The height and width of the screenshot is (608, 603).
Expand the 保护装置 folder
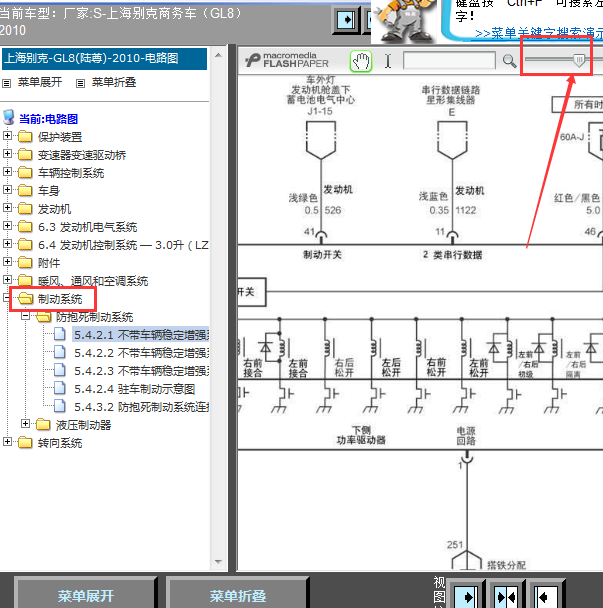[7, 136]
